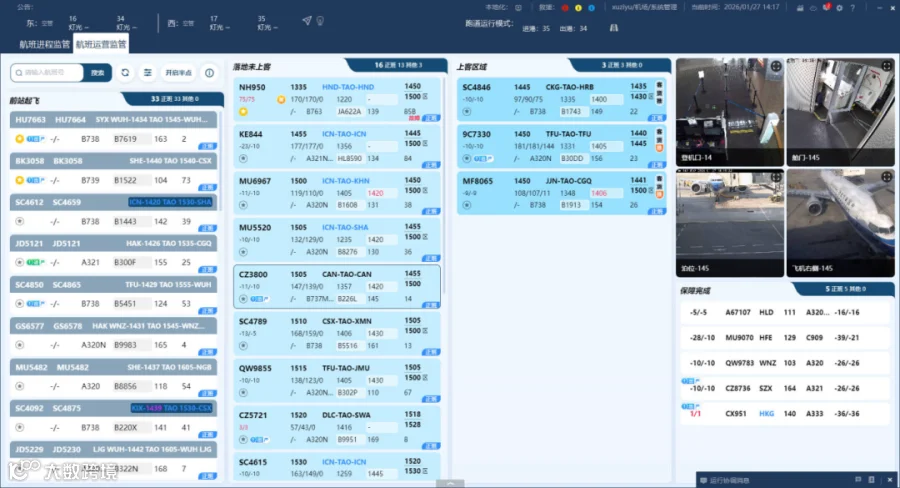The height and width of the screenshot is (488, 900).
Task: Click the yellow alarm indicator dot
Action: click(x=578, y=7)
